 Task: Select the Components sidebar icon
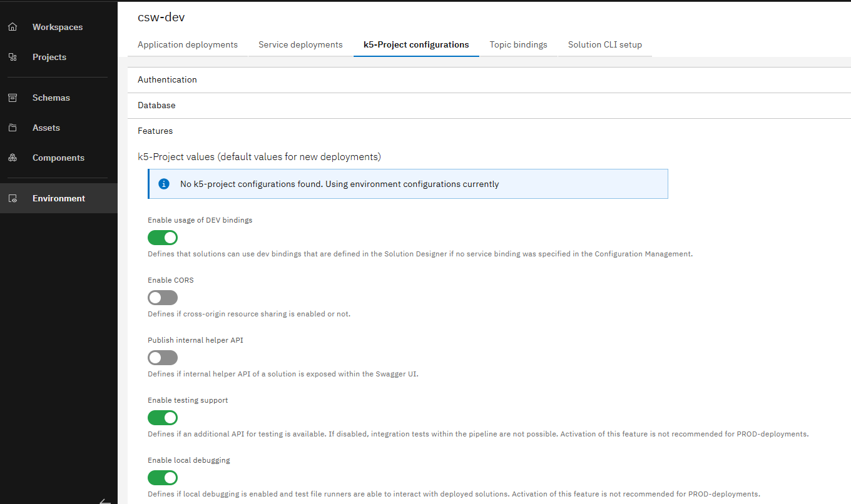[13, 158]
